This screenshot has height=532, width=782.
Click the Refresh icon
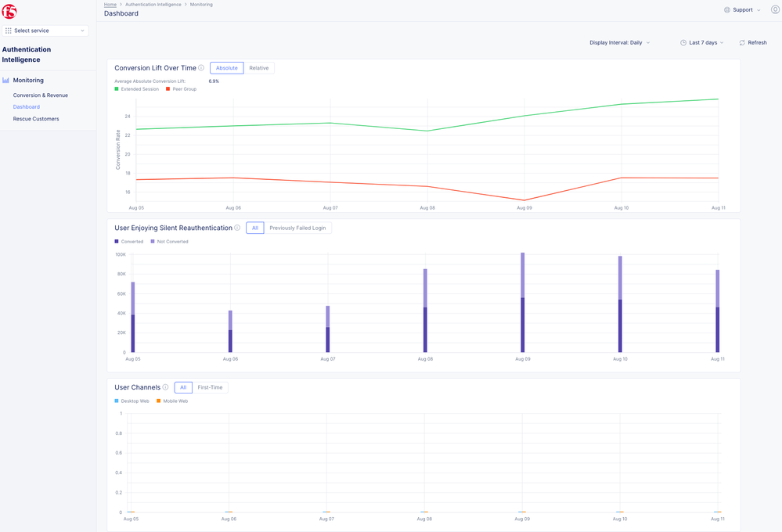pos(742,43)
